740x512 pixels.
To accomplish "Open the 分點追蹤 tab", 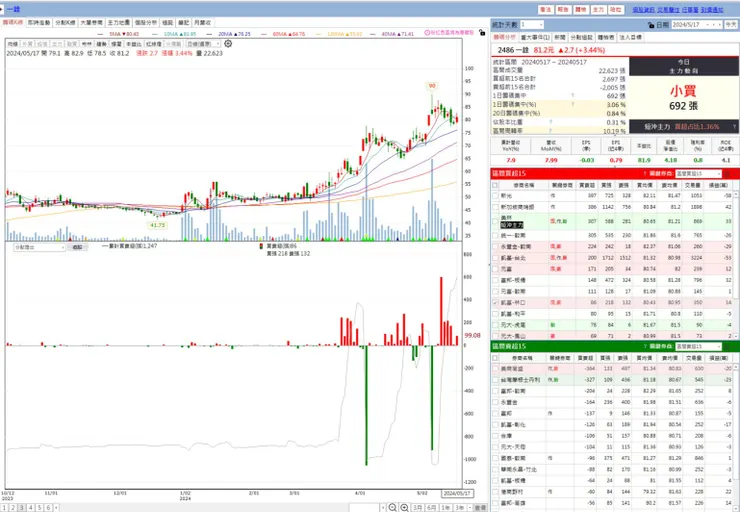I will point(581,37).
